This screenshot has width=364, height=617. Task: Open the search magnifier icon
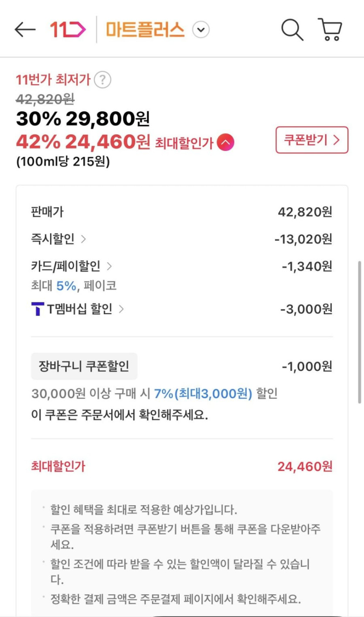point(292,30)
